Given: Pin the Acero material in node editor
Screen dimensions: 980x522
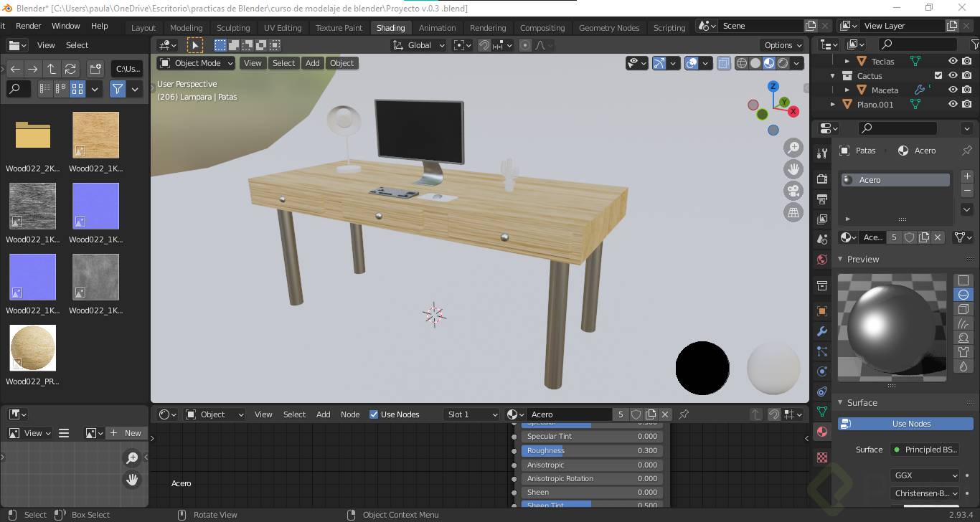Looking at the screenshot, I should pyautogui.click(x=684, y=414).
